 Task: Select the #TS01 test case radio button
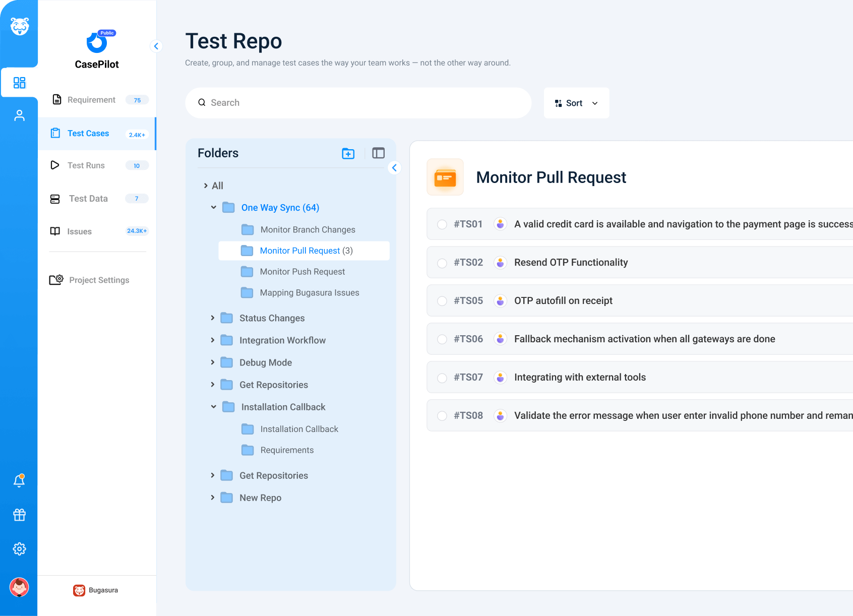tap(442, 224)
